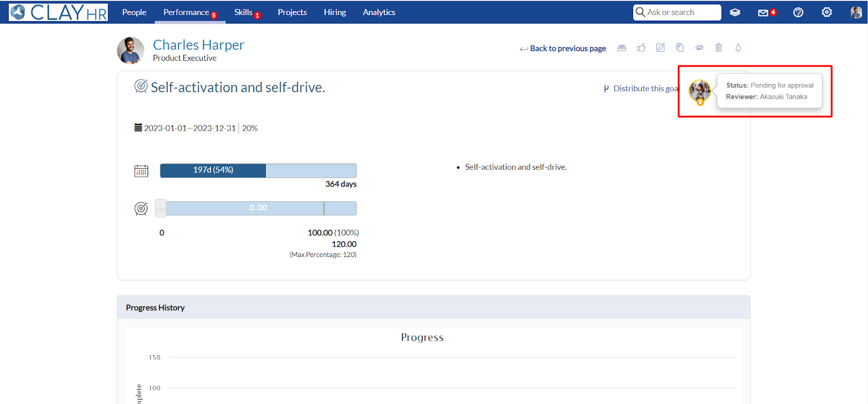Click the ClayHR logo
868x404 pixels.
click(59, 12)
